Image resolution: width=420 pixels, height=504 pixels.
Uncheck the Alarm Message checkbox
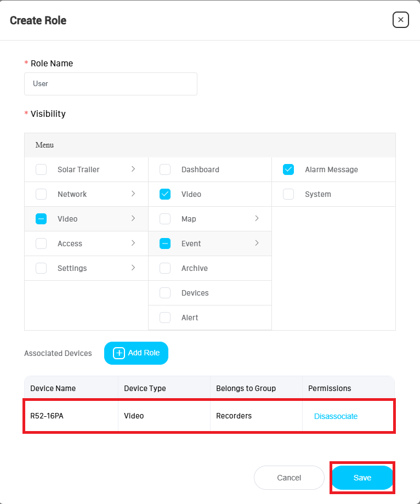(x=288, y=169)
